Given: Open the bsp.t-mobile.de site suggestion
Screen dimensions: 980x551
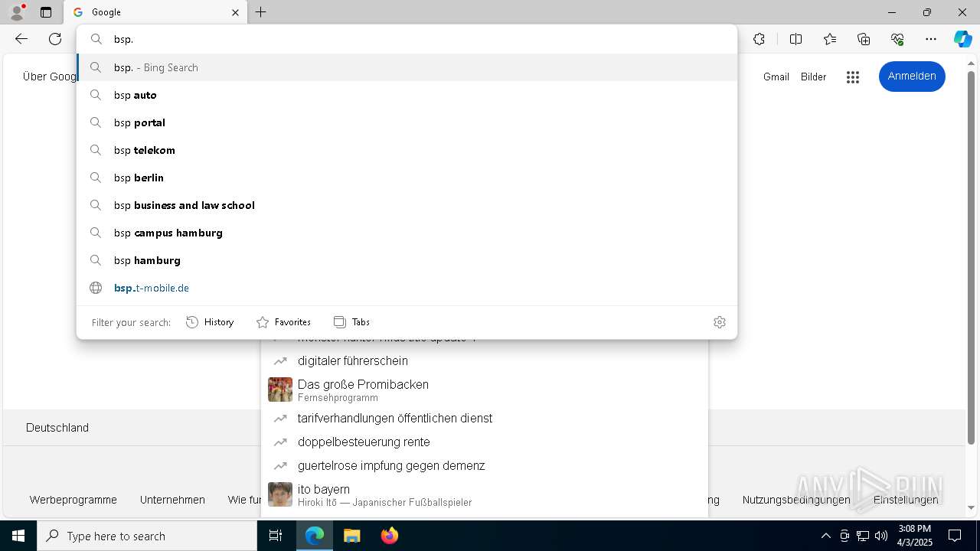Looking at the screenshot, I should click(407, 288).
